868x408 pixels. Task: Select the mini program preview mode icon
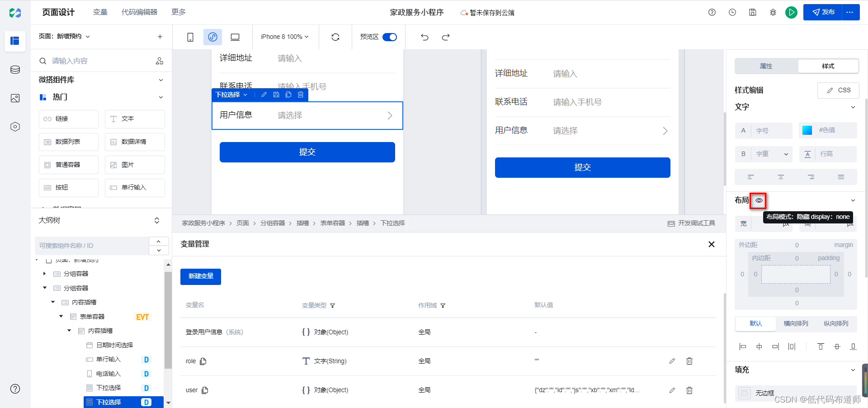(212, 37)
